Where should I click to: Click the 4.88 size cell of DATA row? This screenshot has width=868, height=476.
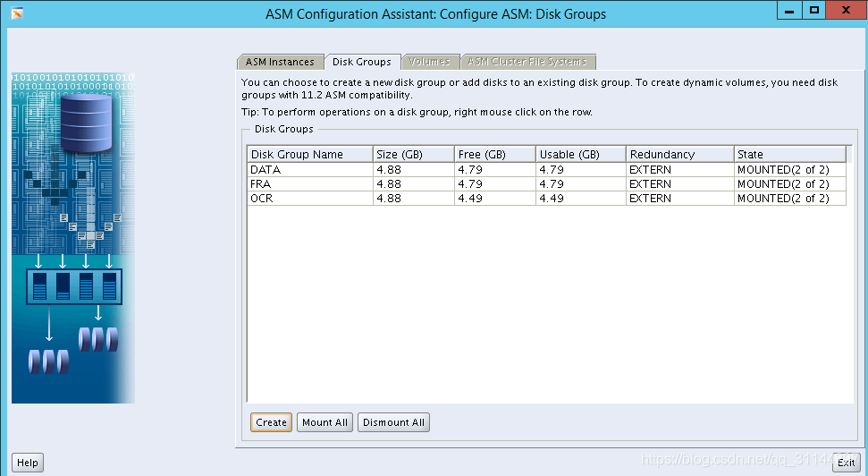pos(414,170)
